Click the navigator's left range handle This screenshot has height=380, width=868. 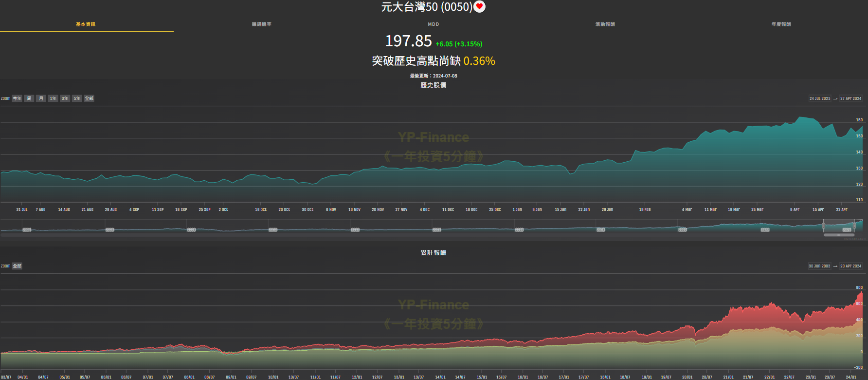pos(823,226)
